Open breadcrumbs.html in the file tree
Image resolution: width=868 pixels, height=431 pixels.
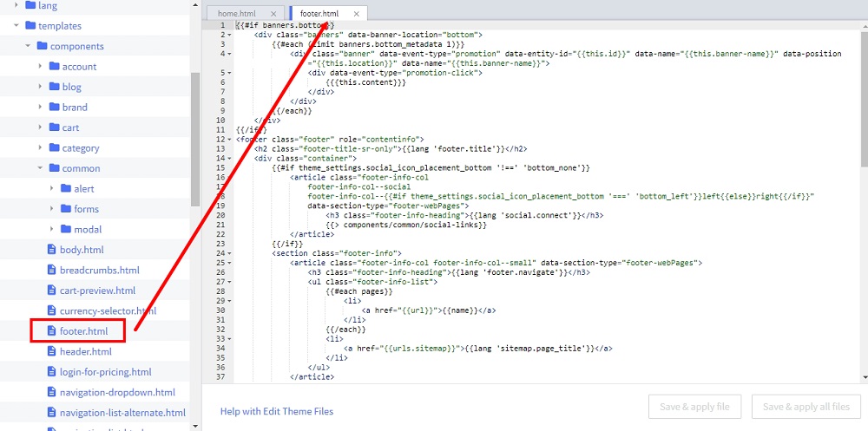[x=100, y=270]
